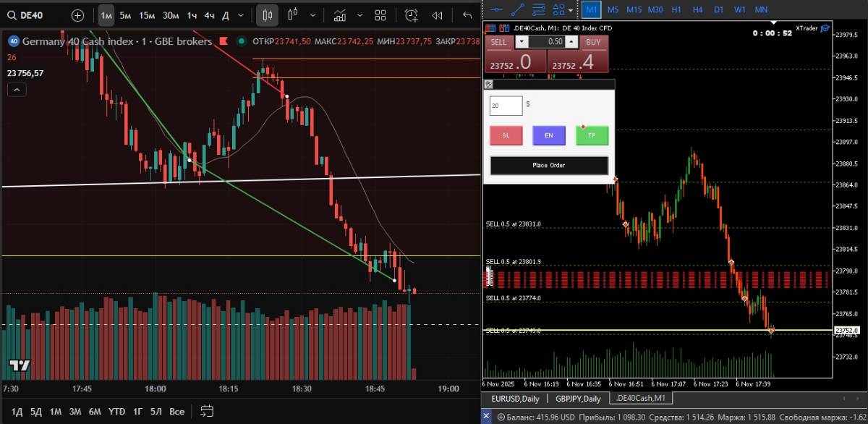Click the add symbol plus icon
868x424 pixels.
[77, 15]
